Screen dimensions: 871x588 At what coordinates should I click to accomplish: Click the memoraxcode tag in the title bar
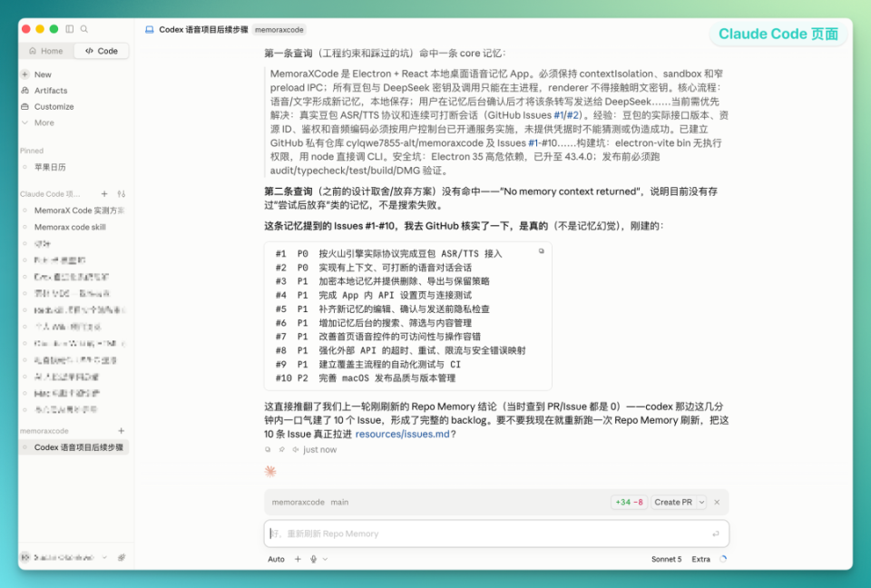(x=279, y=30)
